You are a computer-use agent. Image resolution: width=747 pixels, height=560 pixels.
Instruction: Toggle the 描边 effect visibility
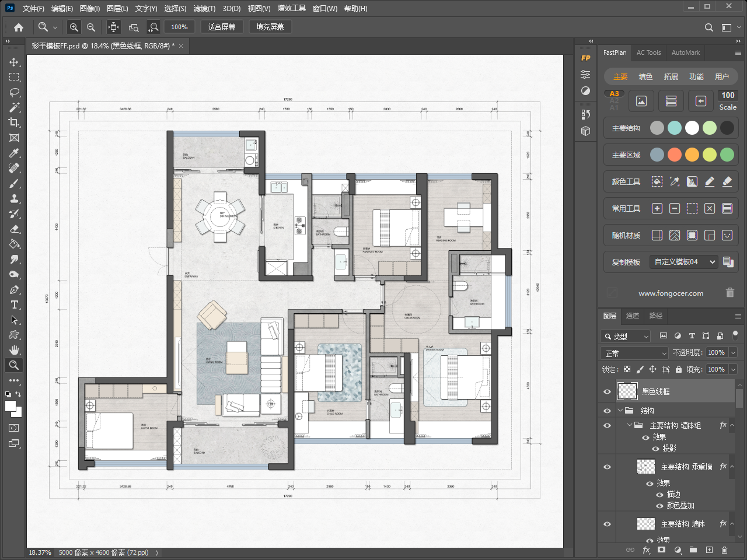(659, 495)
